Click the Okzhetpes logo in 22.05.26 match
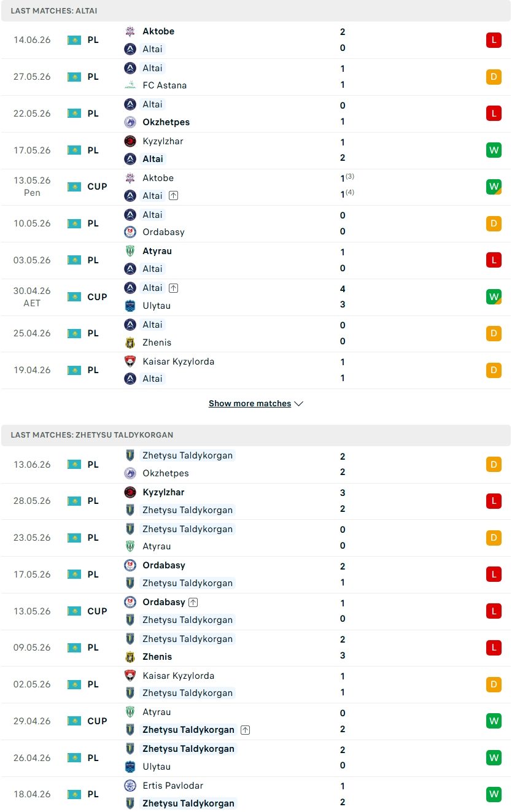The image size is (512, 812). coord(130,122)
